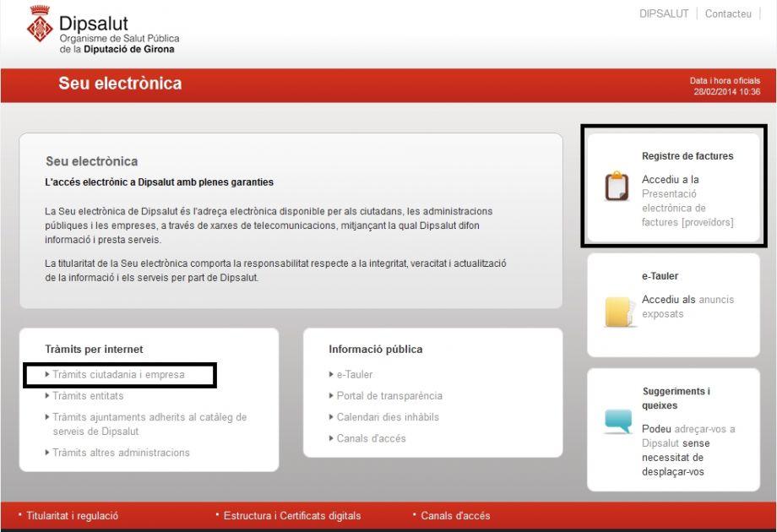Open the DIPSALUT menu item top right
The width and height of the screenshot is (777, 532).
click(x=664, y=13)
